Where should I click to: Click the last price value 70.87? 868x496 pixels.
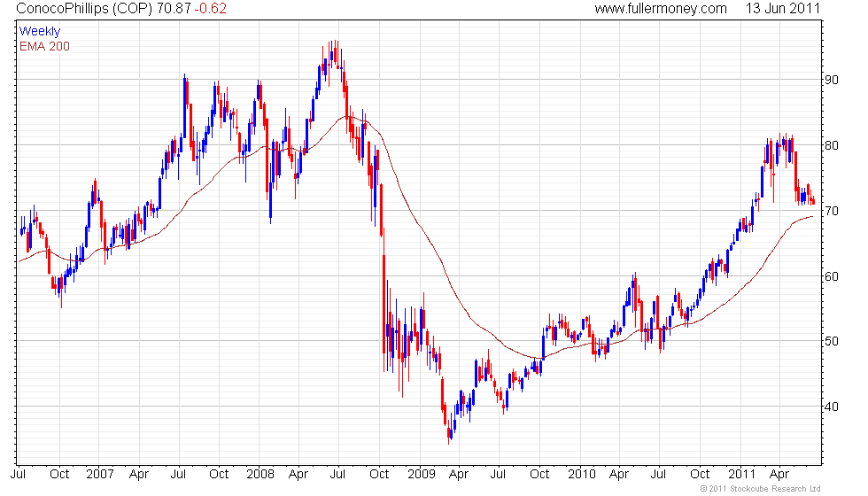pos(174,8)
